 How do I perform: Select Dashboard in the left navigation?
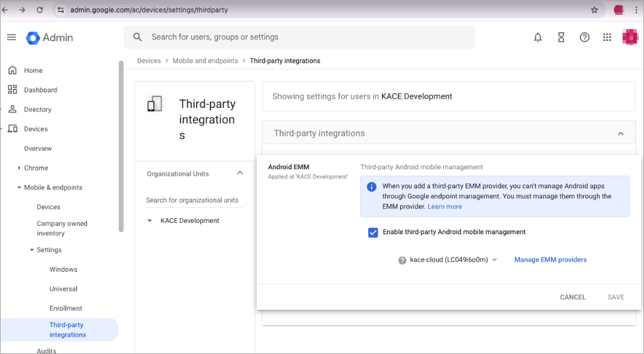41,90
